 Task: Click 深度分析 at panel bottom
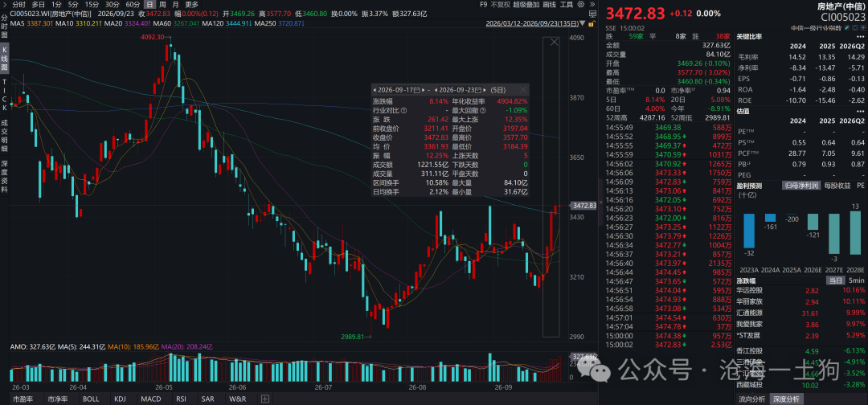pyautogui.click(x=785, y=399)
